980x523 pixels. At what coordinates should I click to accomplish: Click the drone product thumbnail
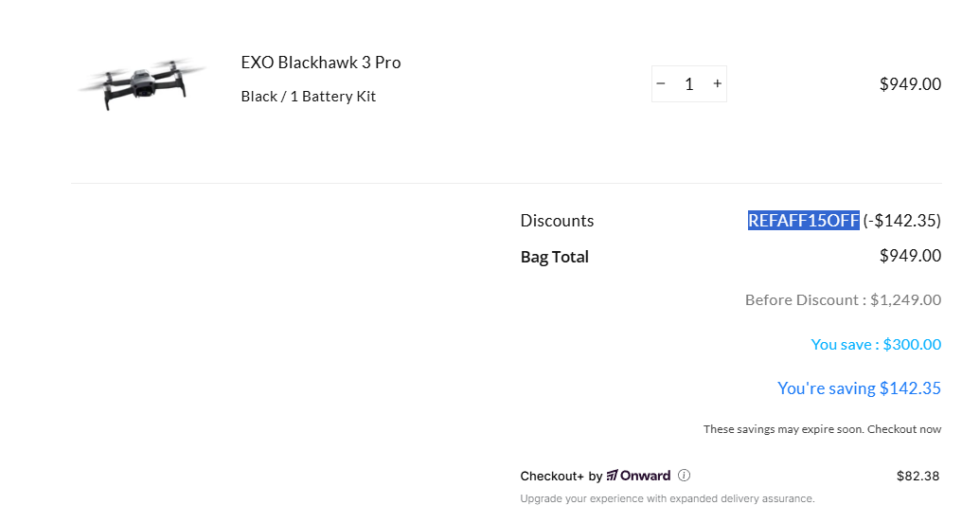[x=141, y=83]
